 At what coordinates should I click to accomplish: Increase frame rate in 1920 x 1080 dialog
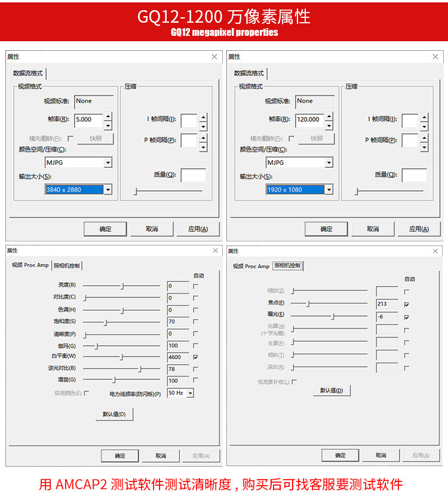(x=329, y=116)
